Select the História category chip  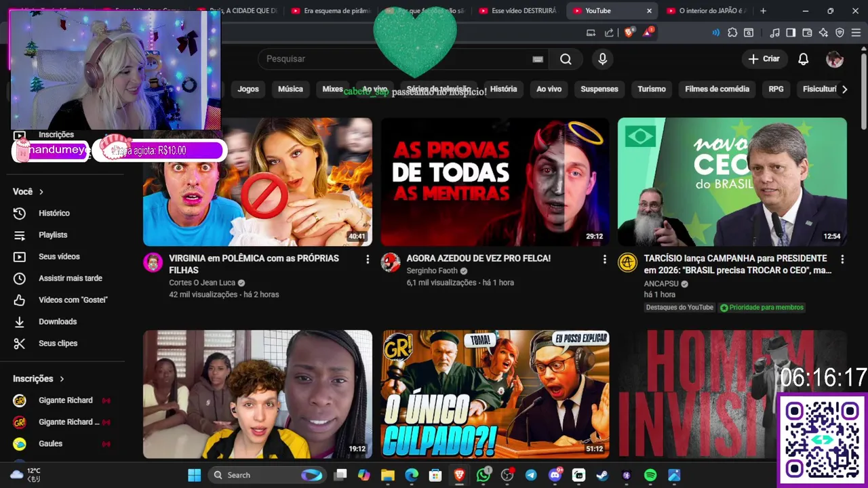tap(503, 89)
